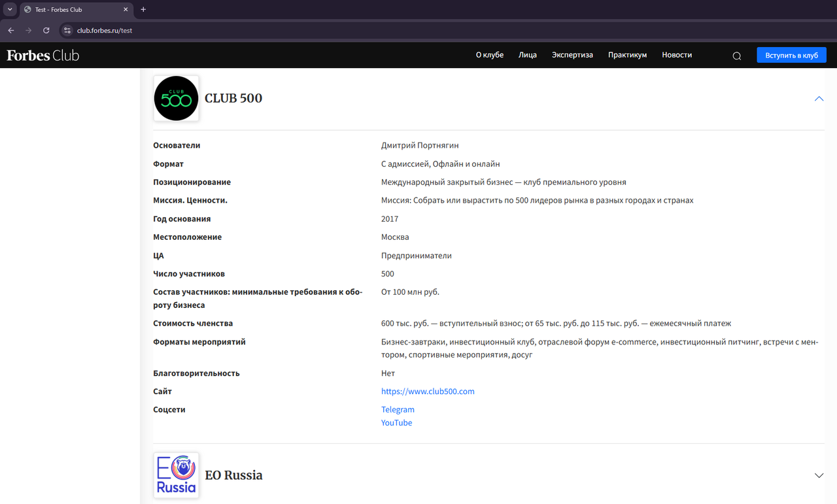Click the address bar URL club.forbes.ru/test

105,30
